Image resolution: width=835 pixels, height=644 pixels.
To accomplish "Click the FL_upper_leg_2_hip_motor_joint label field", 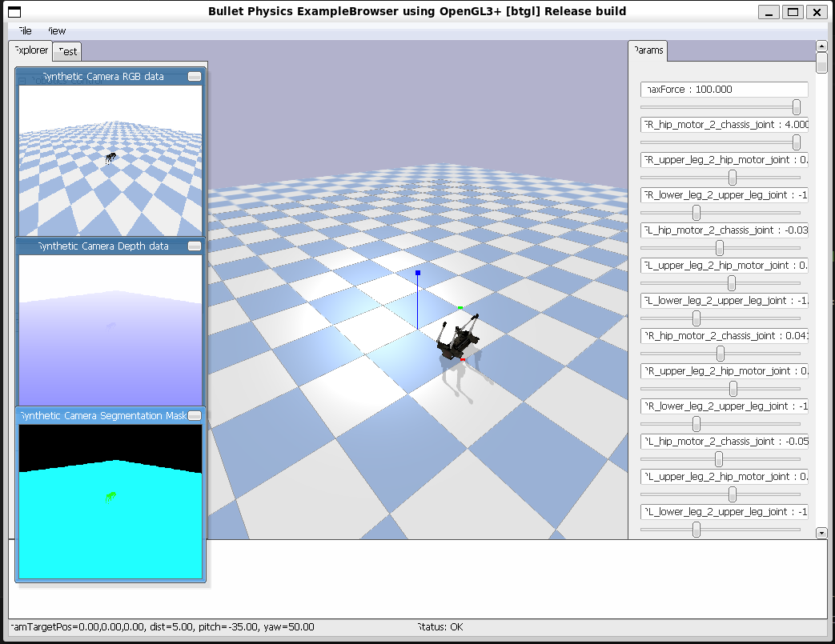I will pyautogui.click(x=725, y=265).
